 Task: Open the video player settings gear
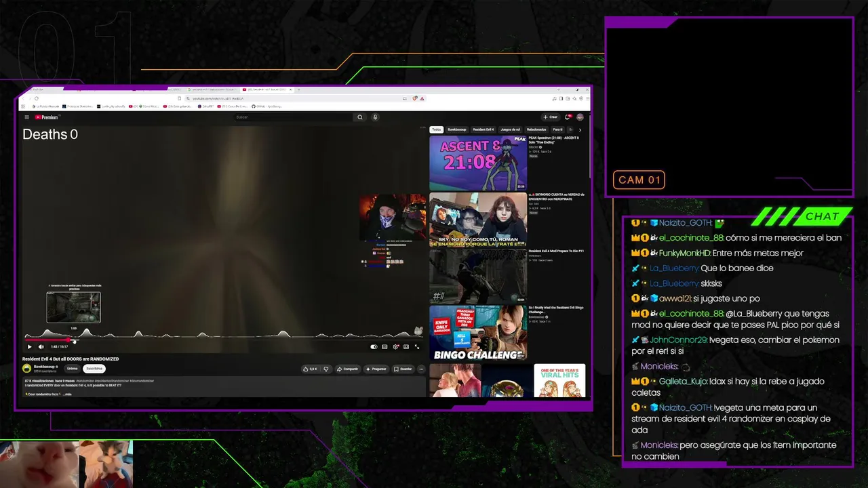point(395,346)
